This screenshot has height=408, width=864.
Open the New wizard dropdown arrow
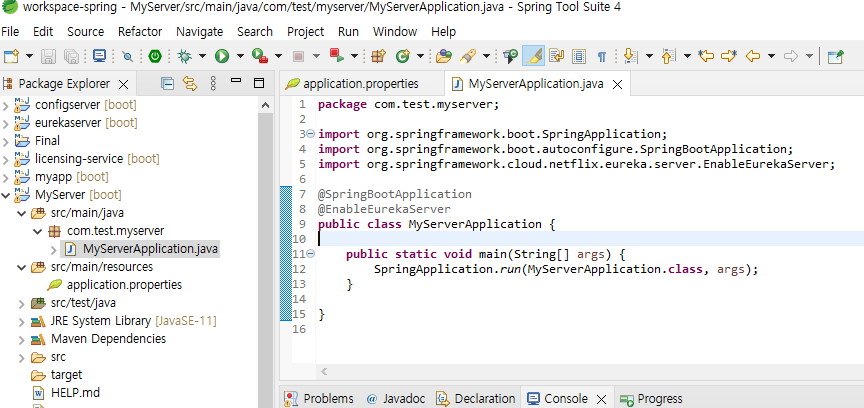[29, 56]
